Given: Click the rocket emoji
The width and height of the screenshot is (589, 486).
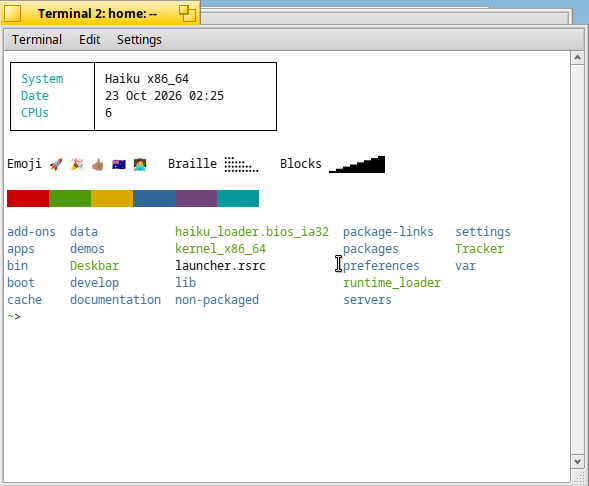Looking at the screenshot, I should [56, 164].
